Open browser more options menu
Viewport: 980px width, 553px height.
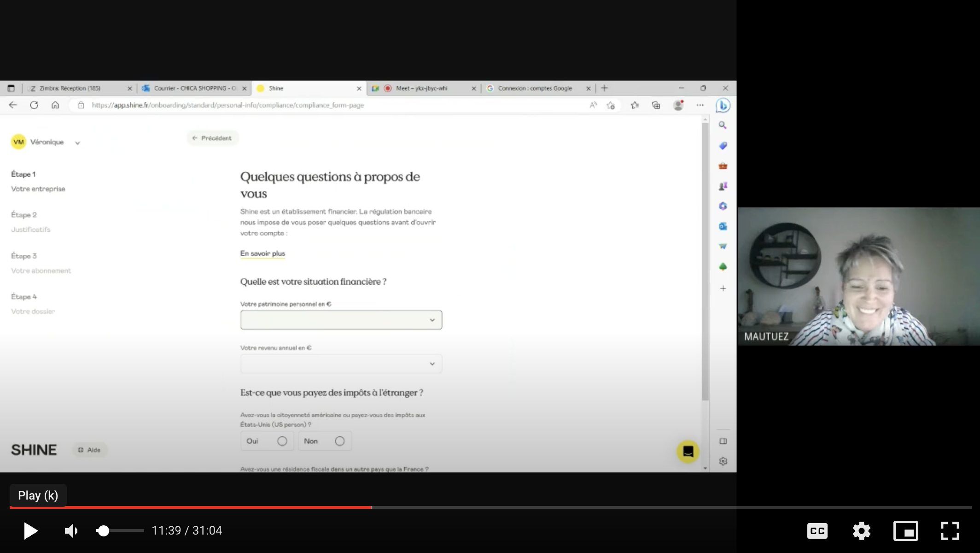[x=700, y=105]
